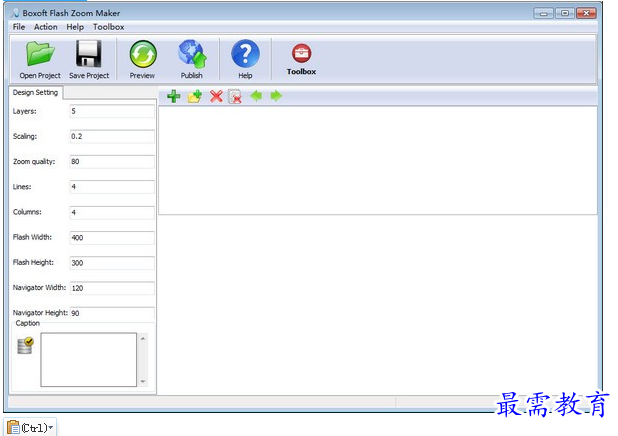Clear all images from the list
Viewport: 618px width, 436px height.
pyautogui.click(x=235, y=97)
